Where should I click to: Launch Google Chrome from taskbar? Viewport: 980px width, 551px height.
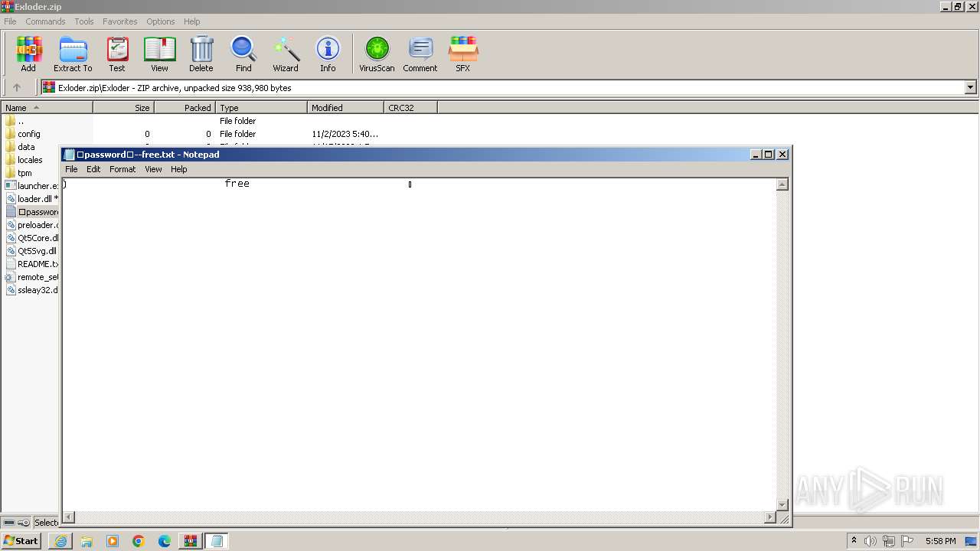coord(139,541)
